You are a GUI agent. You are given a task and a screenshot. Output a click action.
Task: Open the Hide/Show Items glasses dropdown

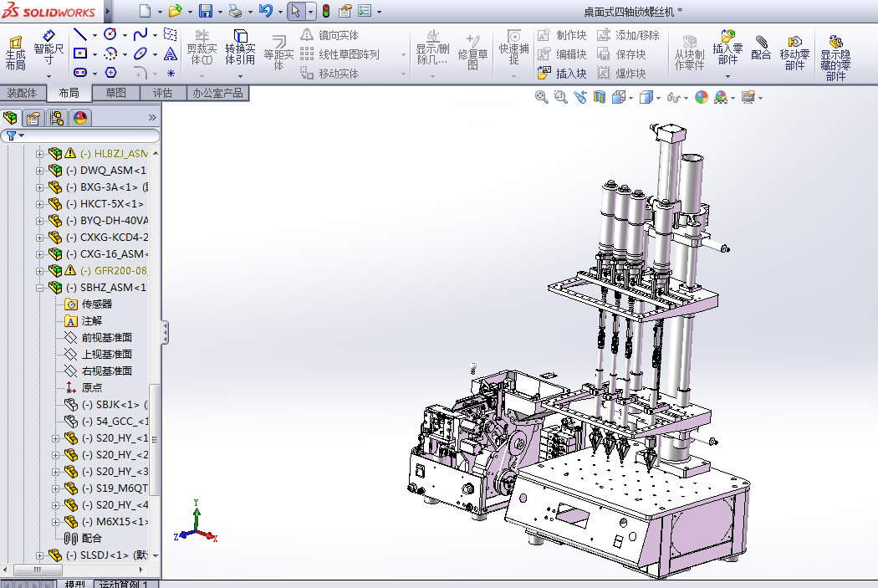(x=687, y=98)
